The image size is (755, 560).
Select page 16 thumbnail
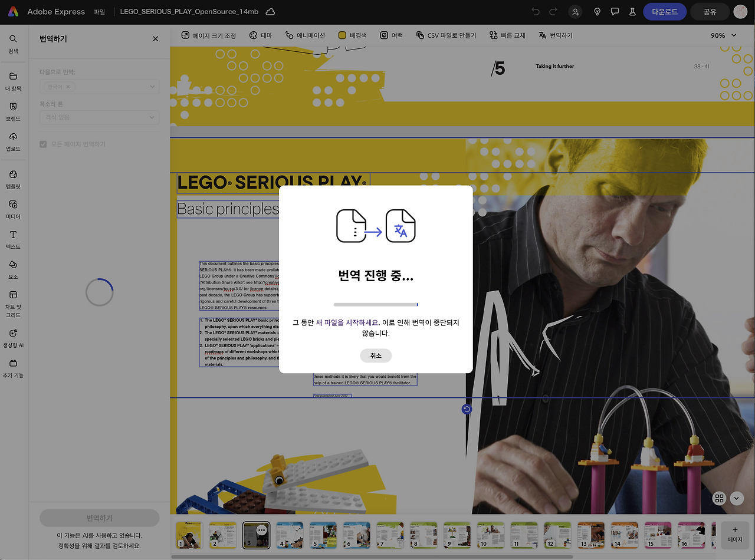691,535
